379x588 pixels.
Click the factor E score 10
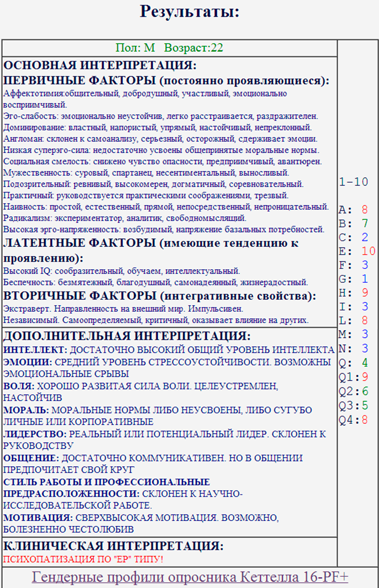coord(368,251)
